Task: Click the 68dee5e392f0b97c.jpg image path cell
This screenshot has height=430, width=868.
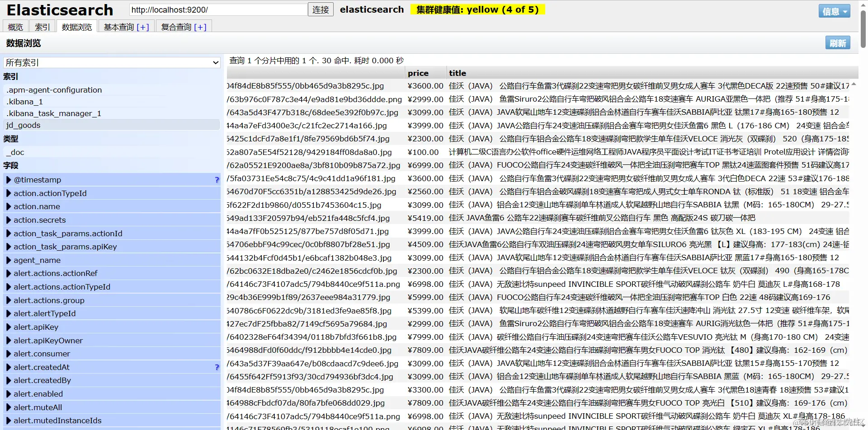Action: [315, 112]
